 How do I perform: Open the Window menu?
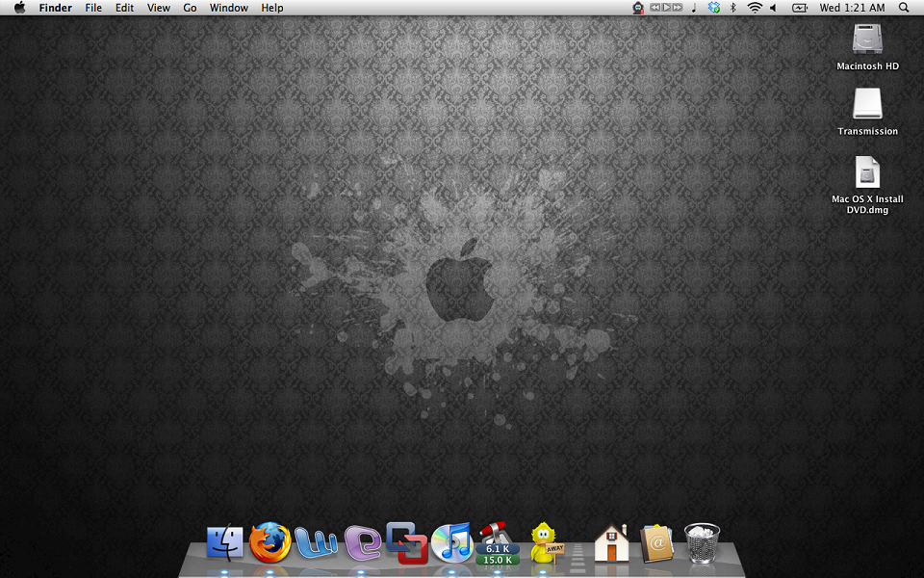pyautogui.click(x=229, y=8)
